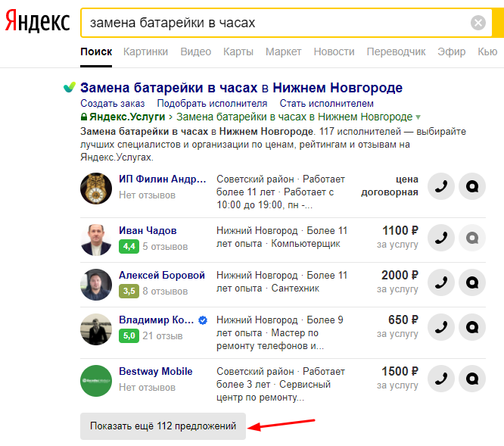Call Иван Чадов via phone icon

(441, 238)
